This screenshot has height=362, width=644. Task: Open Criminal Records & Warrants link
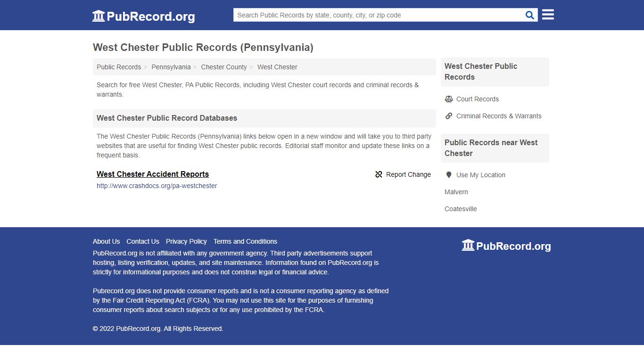499,116
